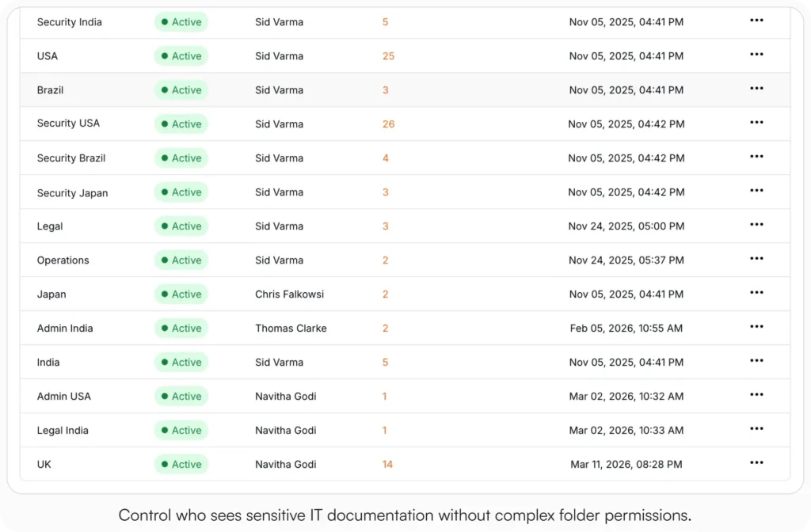Select the Japan group name

click(x=51, y=294)
